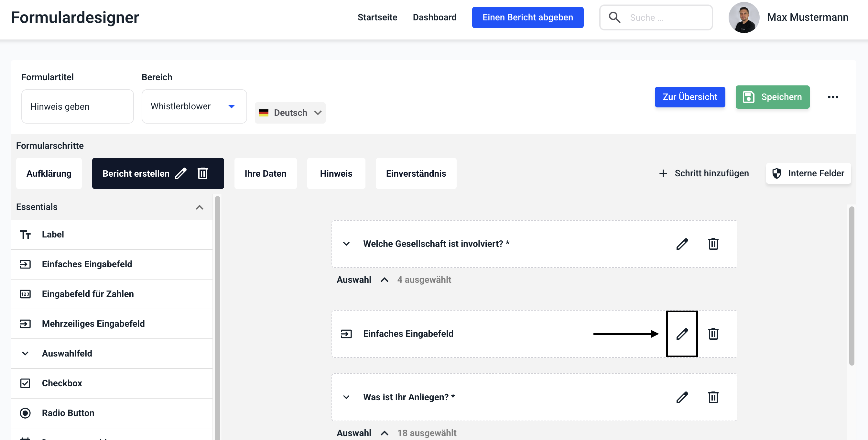Open the Bereich Whistlerblower dropdown
868x440 pixels.
194,106
